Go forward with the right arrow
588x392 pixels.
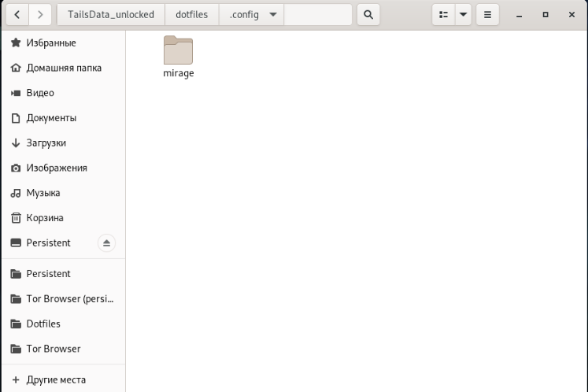pyautogui.click(x=41, y=15)
